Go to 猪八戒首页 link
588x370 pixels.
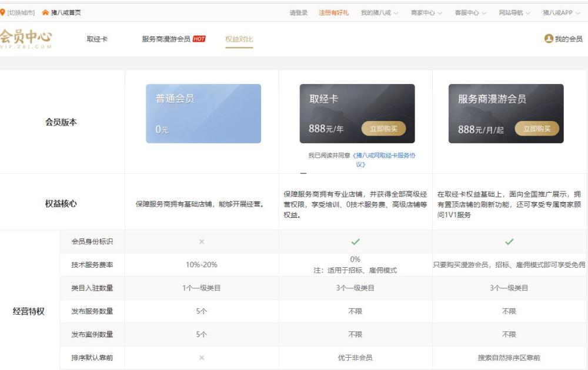pos(66,13)
